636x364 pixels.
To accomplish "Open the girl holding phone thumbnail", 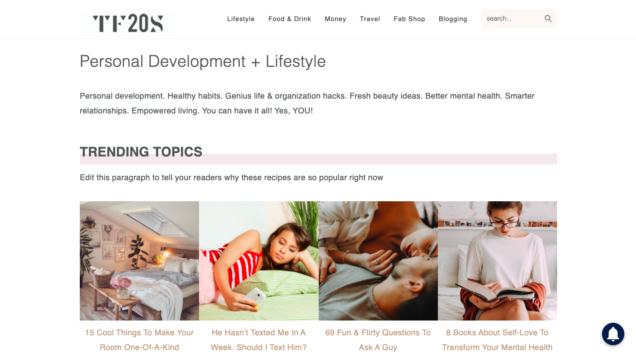I will click(259, 261).
